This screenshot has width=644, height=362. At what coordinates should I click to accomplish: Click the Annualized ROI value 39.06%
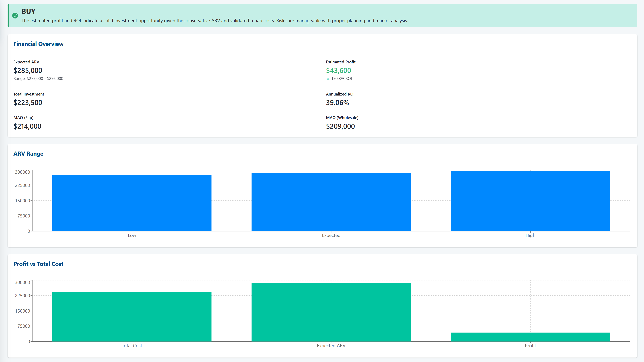coord(337,103)
